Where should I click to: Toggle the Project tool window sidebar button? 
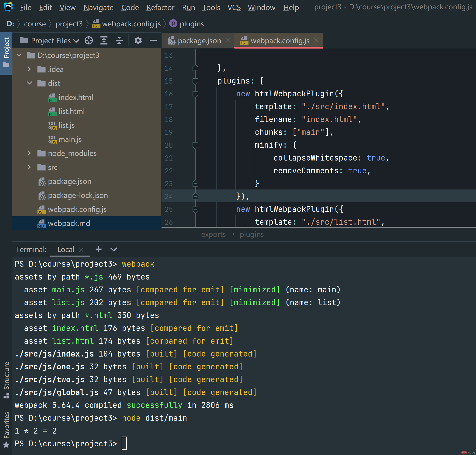pyautogui.click(x=6, y=53)
